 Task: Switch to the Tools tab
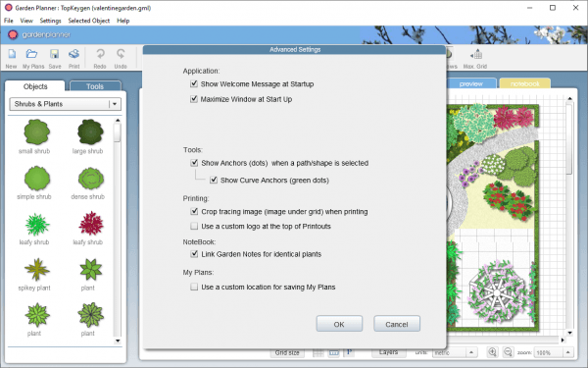(x=95, y=86)
